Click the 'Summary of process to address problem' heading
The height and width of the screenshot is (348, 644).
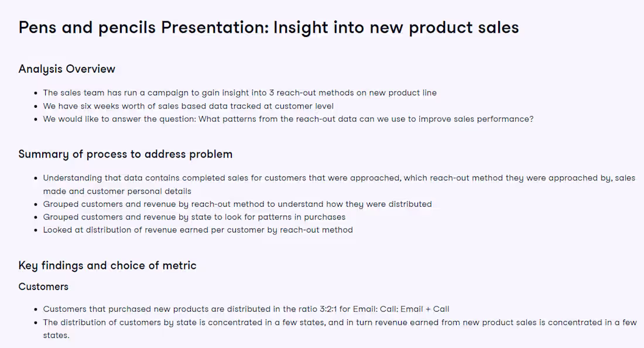pyautogui.click(x=125, y=154)
